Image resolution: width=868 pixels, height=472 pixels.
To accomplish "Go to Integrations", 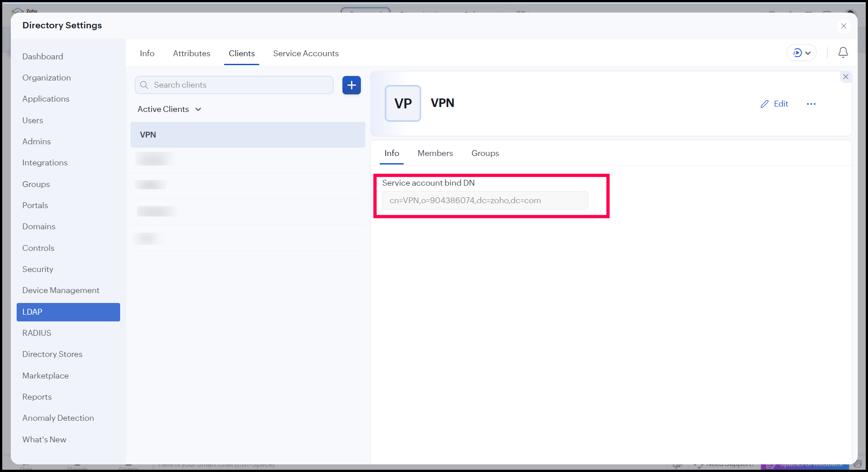I will coord(45,163).
